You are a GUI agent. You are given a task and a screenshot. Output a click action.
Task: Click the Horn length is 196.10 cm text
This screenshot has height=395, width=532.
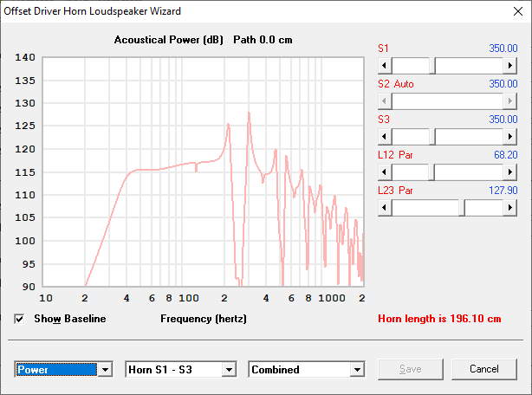[x=439, y=319]
